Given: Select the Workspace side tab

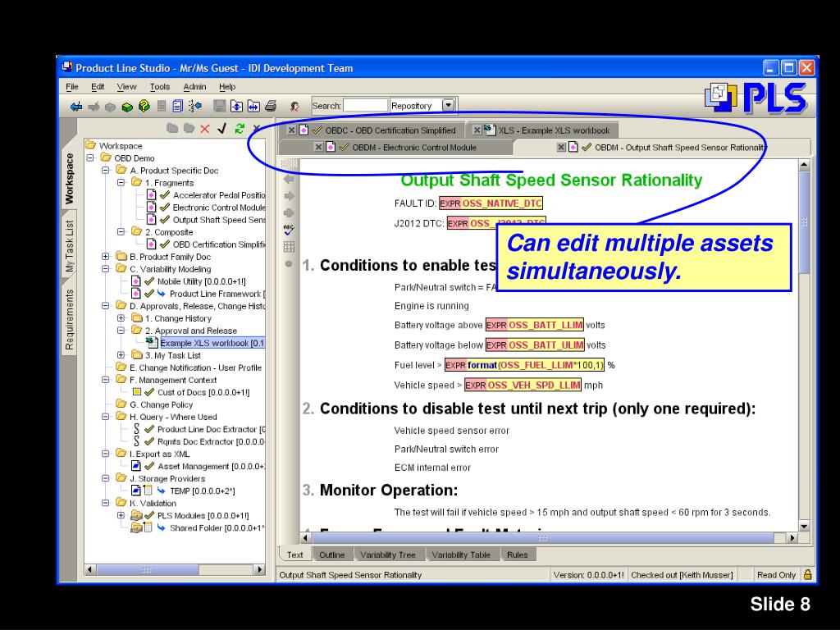Looking at the screenshot, I should click(70, 179).
